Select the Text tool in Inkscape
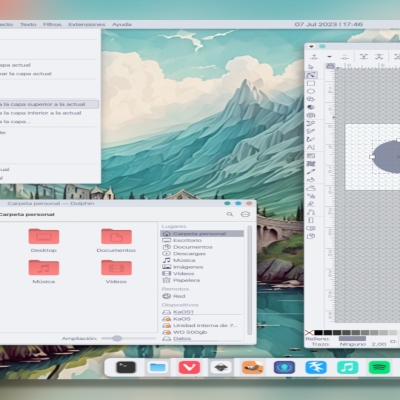Image resolution: width=400 pixels, height=400 pixels. [311, 147]
